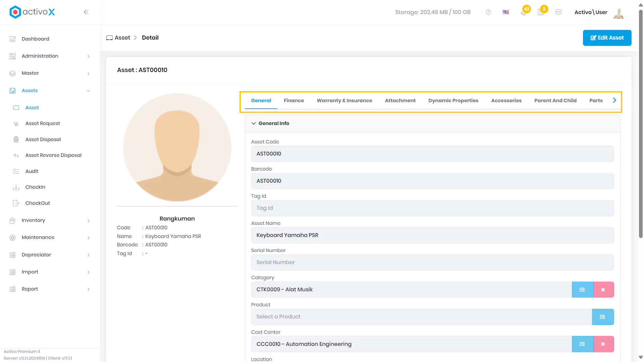Clear the Cost Center value with X
Viewport: 644px width, 362px height.
[x=603, y=344]
